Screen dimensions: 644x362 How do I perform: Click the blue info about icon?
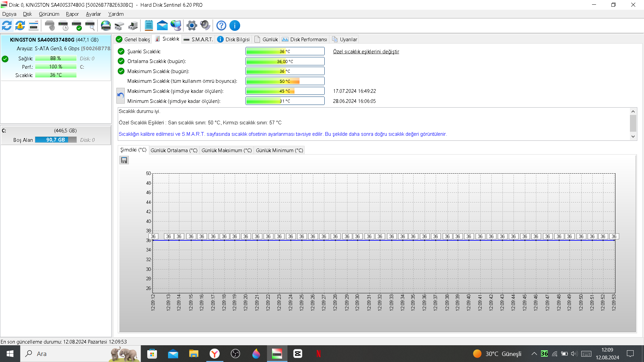click(235, 25)
